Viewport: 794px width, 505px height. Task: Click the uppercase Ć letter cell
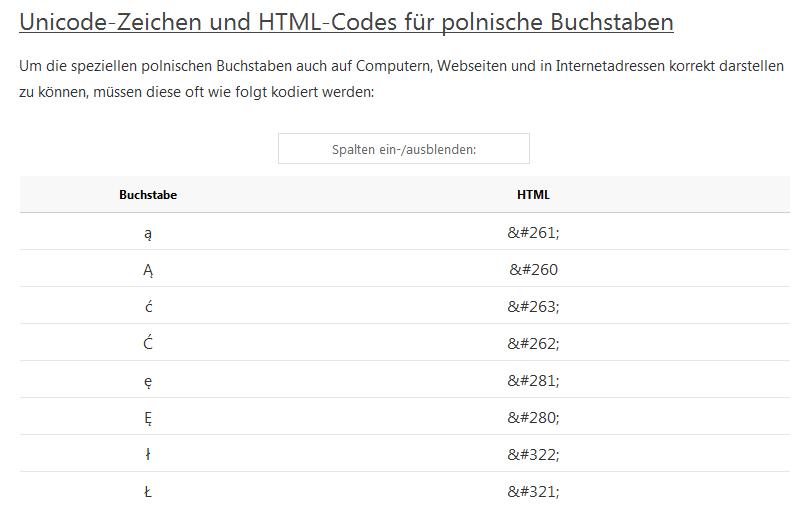click(148, 343)
